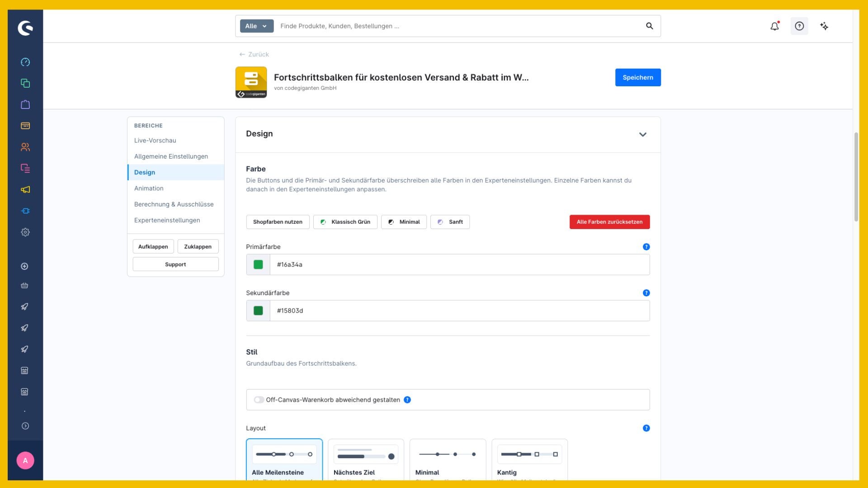
Task: Go to Experteneinstellungen section
Action: click(167, 220)
